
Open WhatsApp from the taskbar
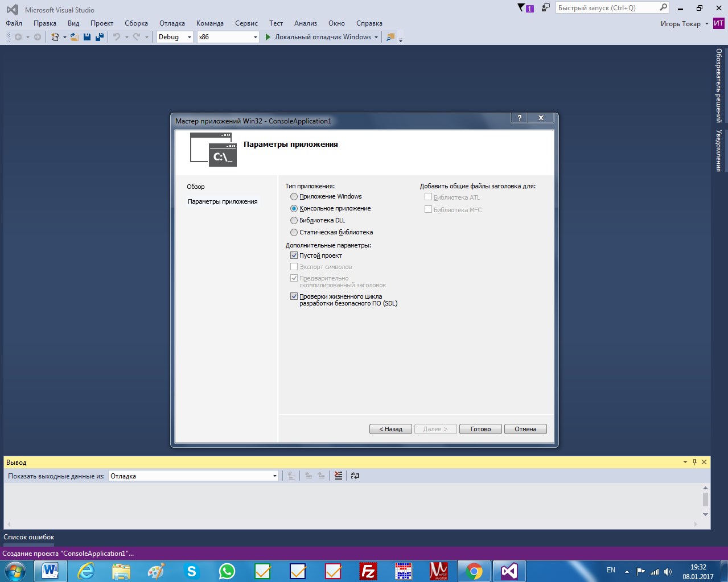point(227,571)
